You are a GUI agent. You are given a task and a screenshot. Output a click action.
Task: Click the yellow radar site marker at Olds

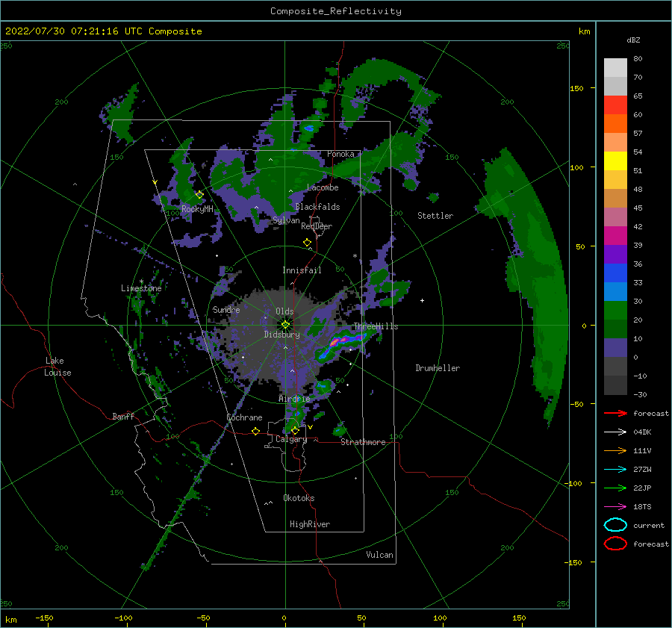point(285,325)
